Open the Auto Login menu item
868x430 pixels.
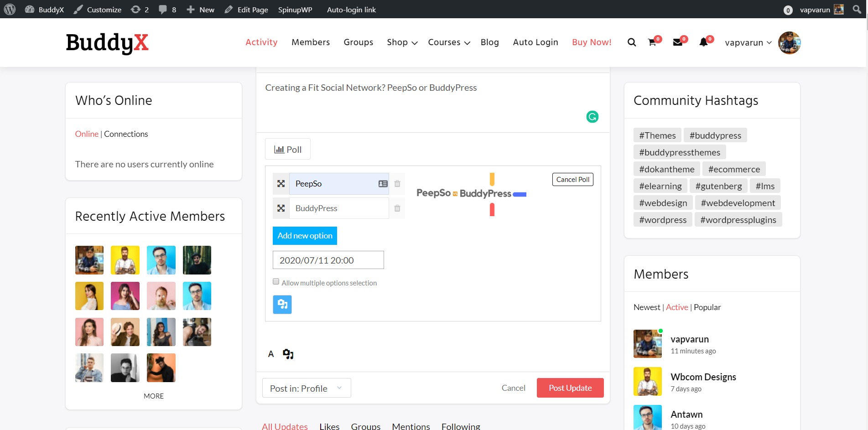[535, 42]
